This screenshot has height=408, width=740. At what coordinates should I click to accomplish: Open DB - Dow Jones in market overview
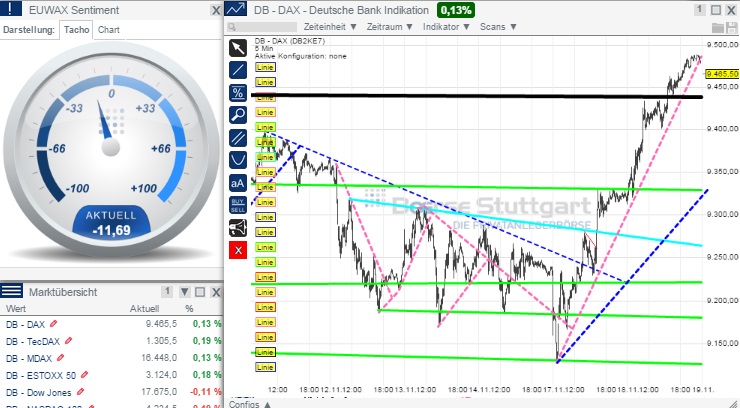[39, 392]
